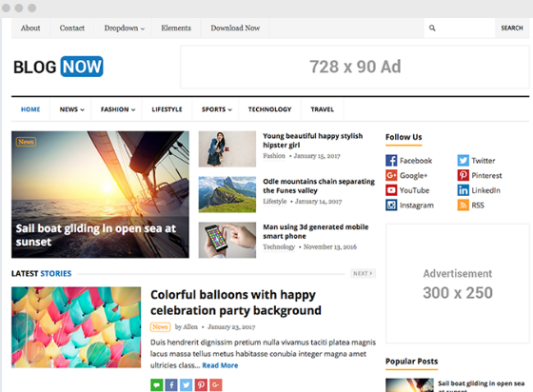533x392 pixels.
Task: Click the Fashion category link
Action: coord(274,156)
